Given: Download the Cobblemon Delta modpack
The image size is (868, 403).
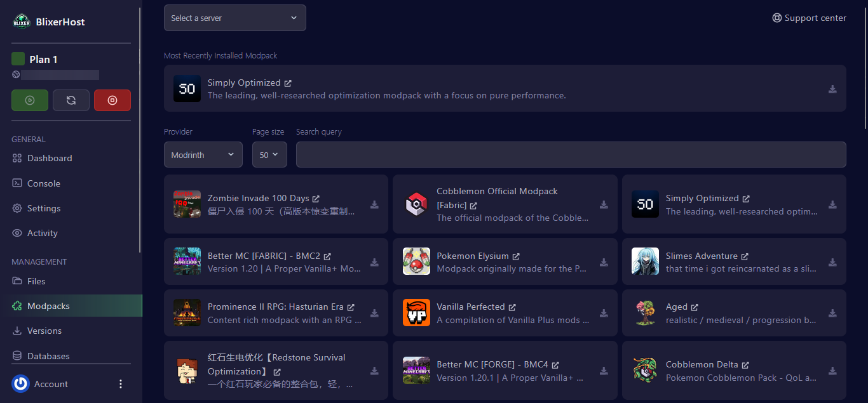Looking at the screenshot, I should pyautogui.click(x=832, y=371).
